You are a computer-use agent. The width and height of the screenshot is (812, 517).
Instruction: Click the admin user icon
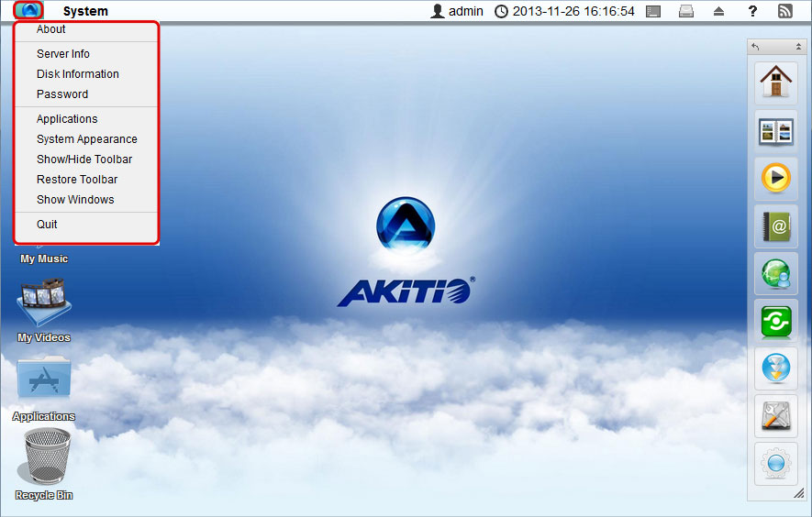pos(438,11)
